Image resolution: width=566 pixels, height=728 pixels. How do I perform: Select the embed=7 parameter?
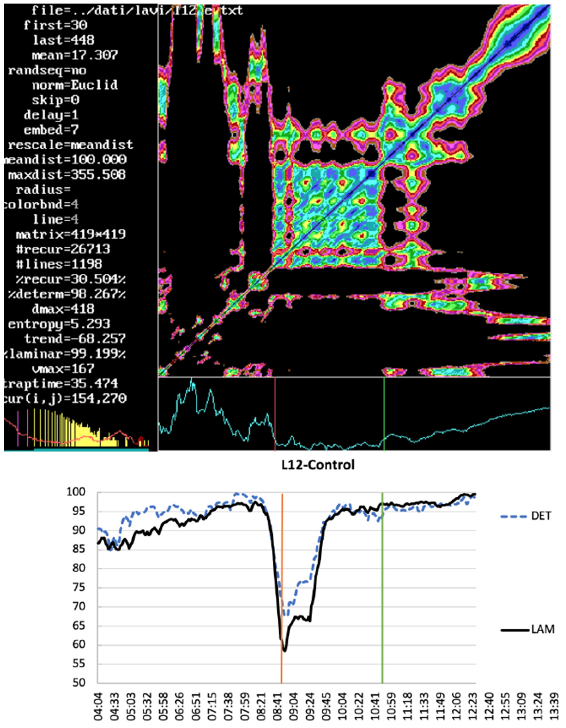tap(51, 130)
